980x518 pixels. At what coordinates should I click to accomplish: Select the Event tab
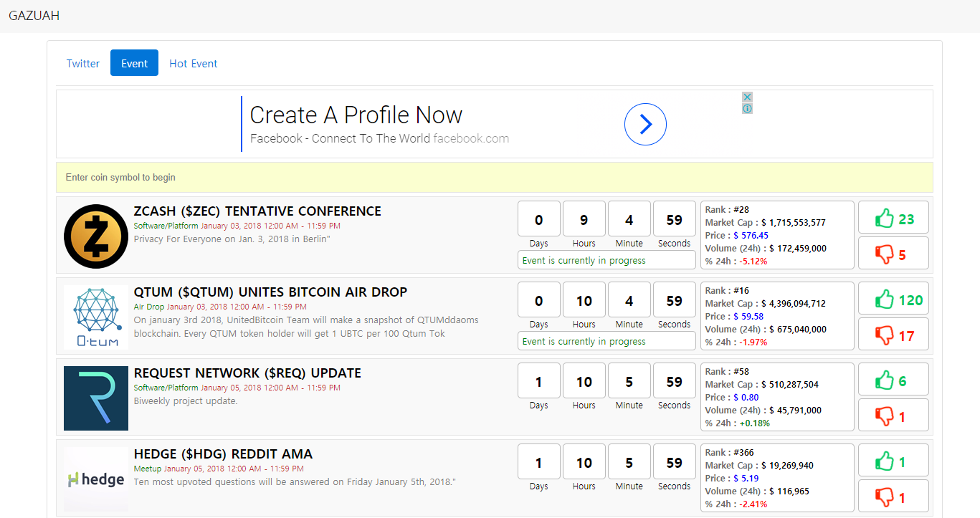coord(134,63)
